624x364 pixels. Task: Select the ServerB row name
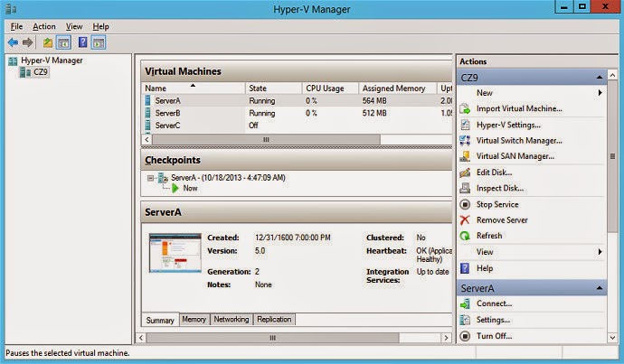coord(167,113)
